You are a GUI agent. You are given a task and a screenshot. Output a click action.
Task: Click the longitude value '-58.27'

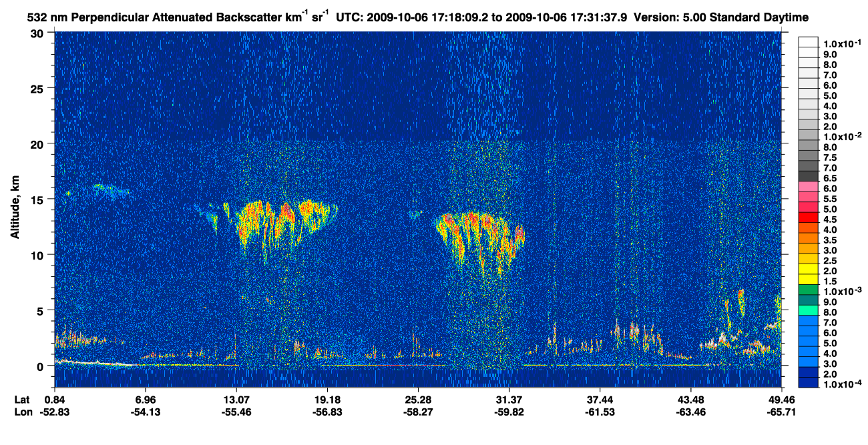(x=418, y=412)
